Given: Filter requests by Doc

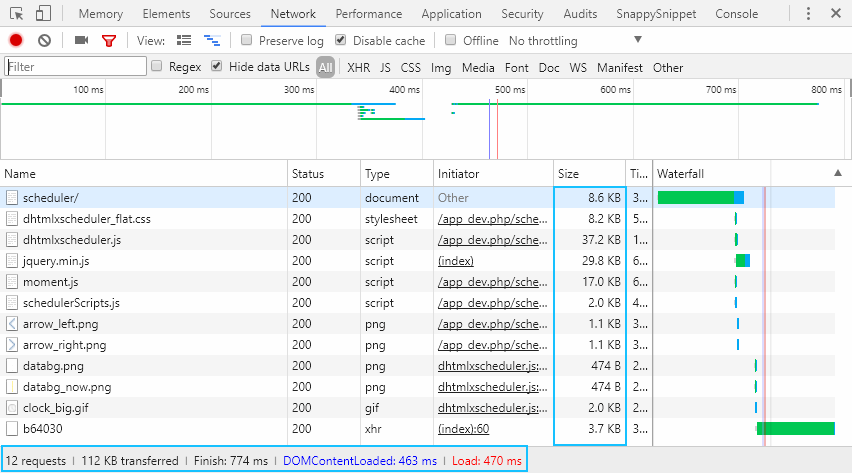Looking at the screenshot, I should (549, 67).
